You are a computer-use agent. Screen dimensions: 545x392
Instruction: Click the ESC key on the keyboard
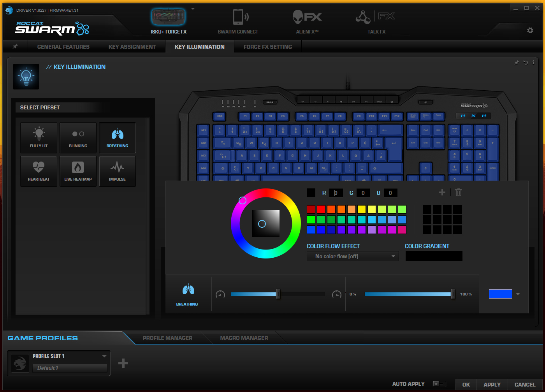pos(220,116)
